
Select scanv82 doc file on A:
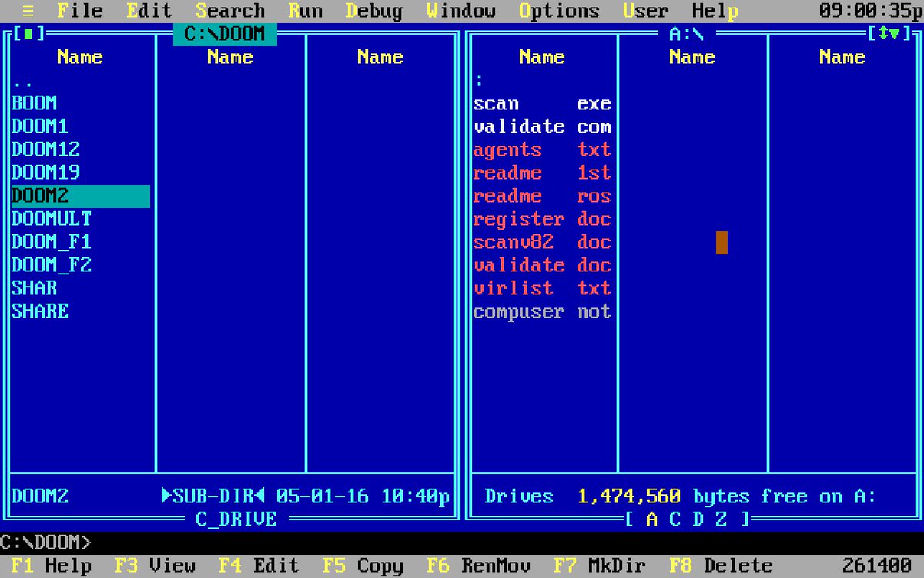pos(542,242)
